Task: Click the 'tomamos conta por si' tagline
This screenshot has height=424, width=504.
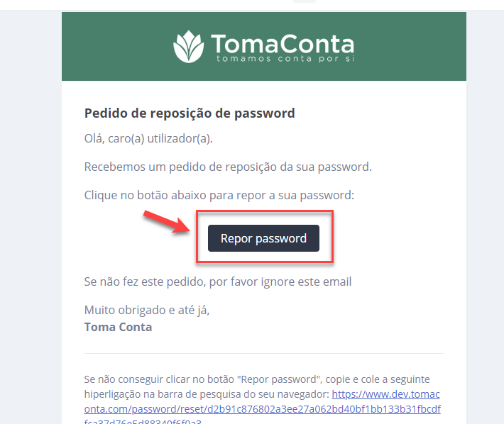Action: pyautogui.click(x=285, y=59)
